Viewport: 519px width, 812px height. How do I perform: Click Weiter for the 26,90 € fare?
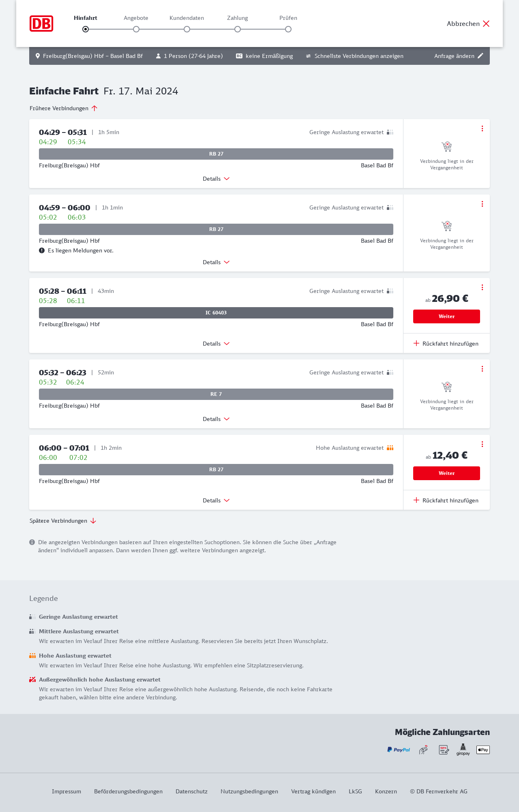(x=446, y=316)
